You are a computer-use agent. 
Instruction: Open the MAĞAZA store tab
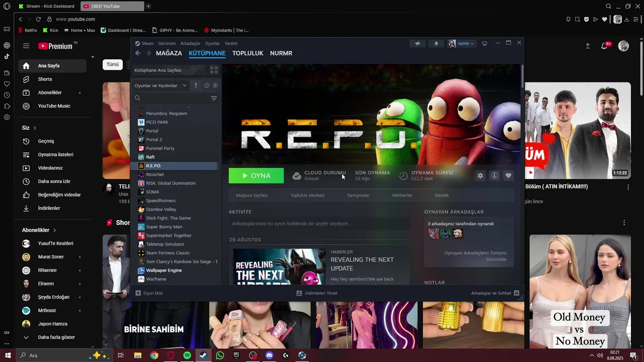click(169, 53)
